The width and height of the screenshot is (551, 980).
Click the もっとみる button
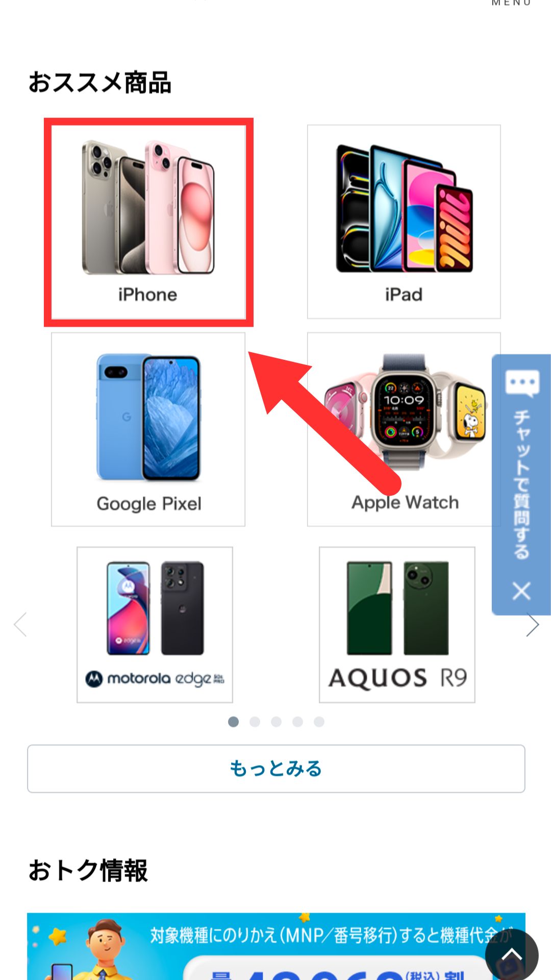276,769
